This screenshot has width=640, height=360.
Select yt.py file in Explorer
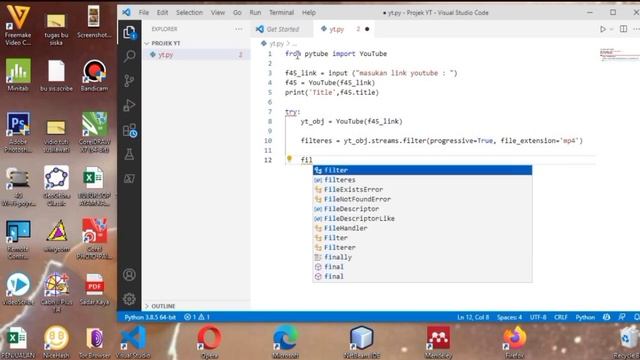pos(196,55)
